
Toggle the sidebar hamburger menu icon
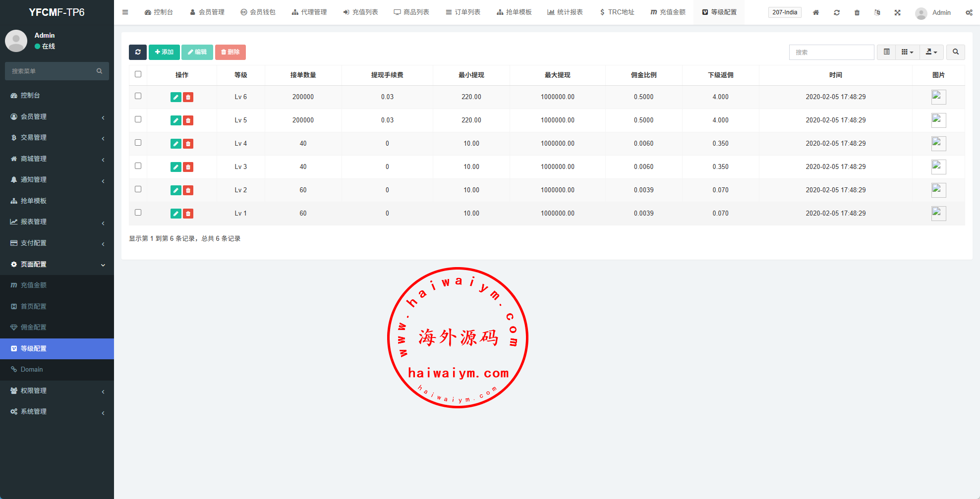(x=125, y=12)
